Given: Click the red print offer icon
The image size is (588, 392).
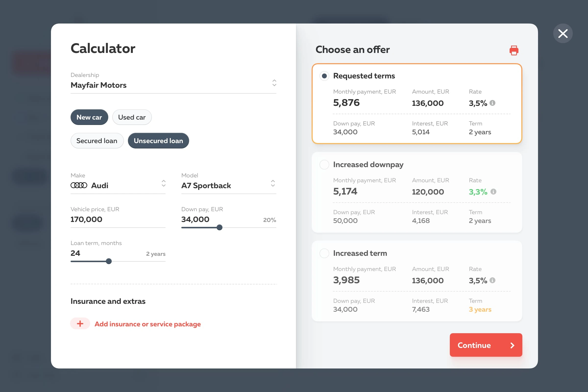Looking at the screenshot, I should [x=514, y=50].
